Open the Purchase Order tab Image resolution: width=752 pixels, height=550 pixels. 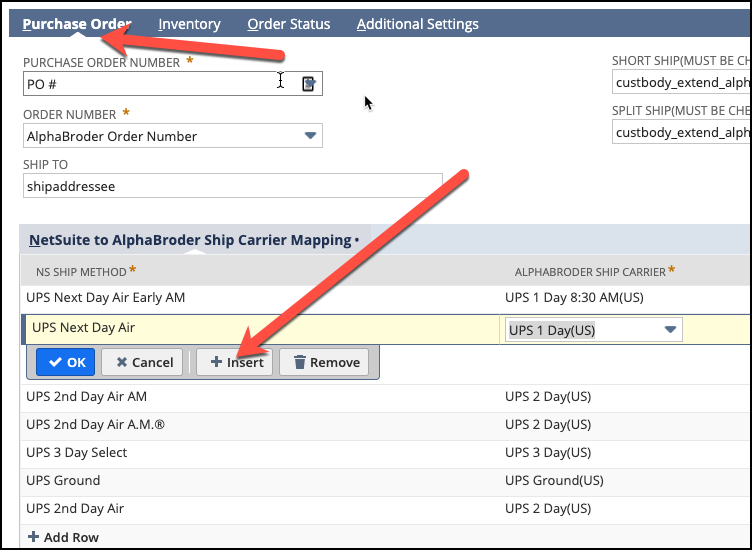coord(77,24)
